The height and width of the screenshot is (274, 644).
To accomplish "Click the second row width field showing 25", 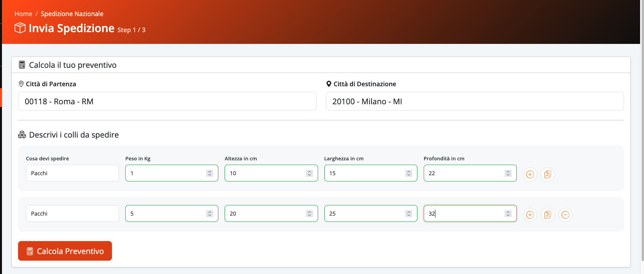I will coord(371,214).
